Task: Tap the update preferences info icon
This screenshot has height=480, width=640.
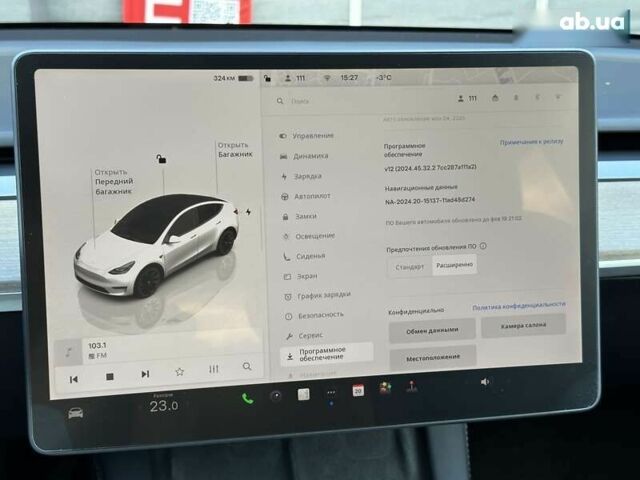Action: point(483,246)
